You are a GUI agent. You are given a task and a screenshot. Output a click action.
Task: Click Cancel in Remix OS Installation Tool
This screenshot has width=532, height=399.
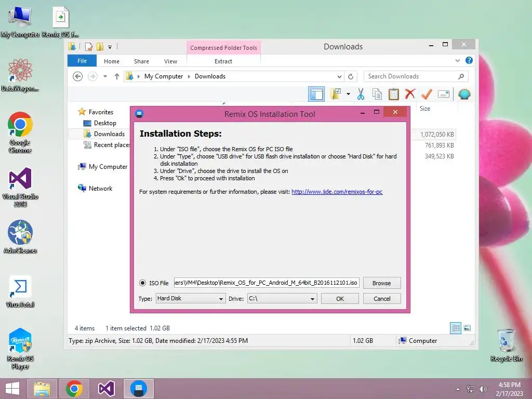(382, 299)
